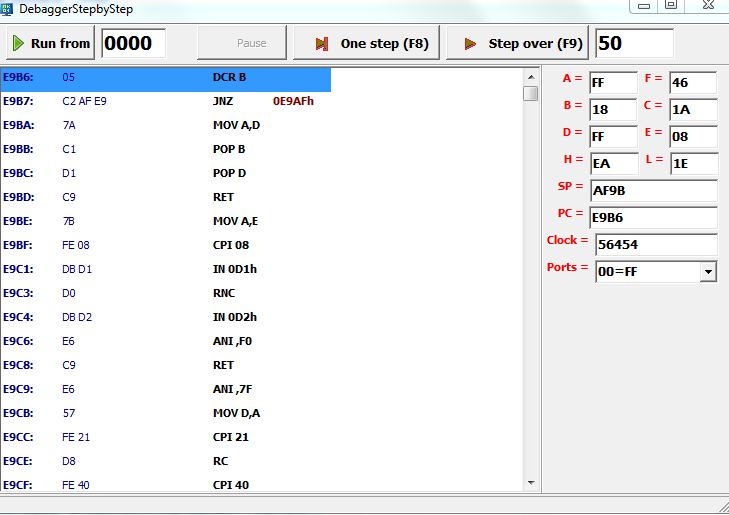Click the green Run from play icon

[18, 43]
